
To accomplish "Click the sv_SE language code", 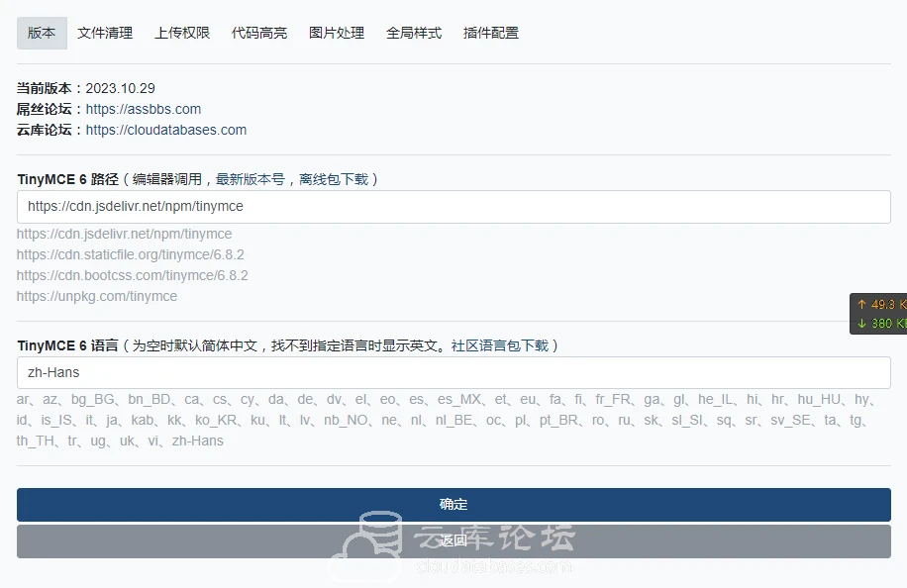I will (x=790, y=421).
